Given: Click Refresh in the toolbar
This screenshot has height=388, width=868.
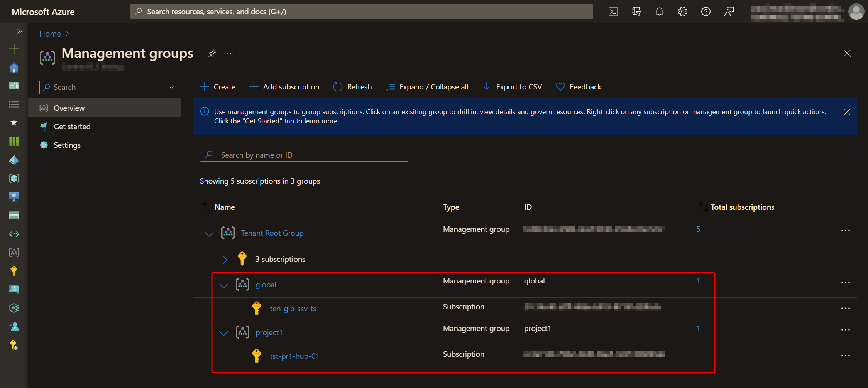Looking at the screenshot, I should tap(352, 87).
